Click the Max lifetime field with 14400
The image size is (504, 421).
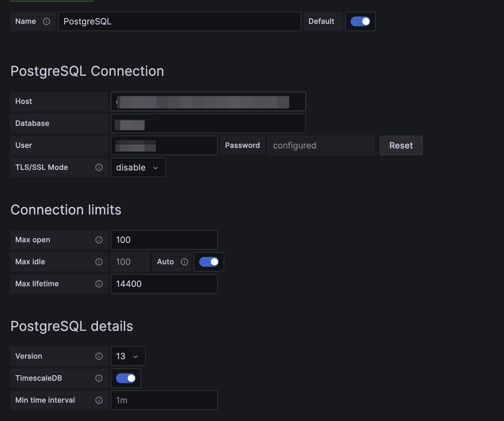(x=164, y=284)
